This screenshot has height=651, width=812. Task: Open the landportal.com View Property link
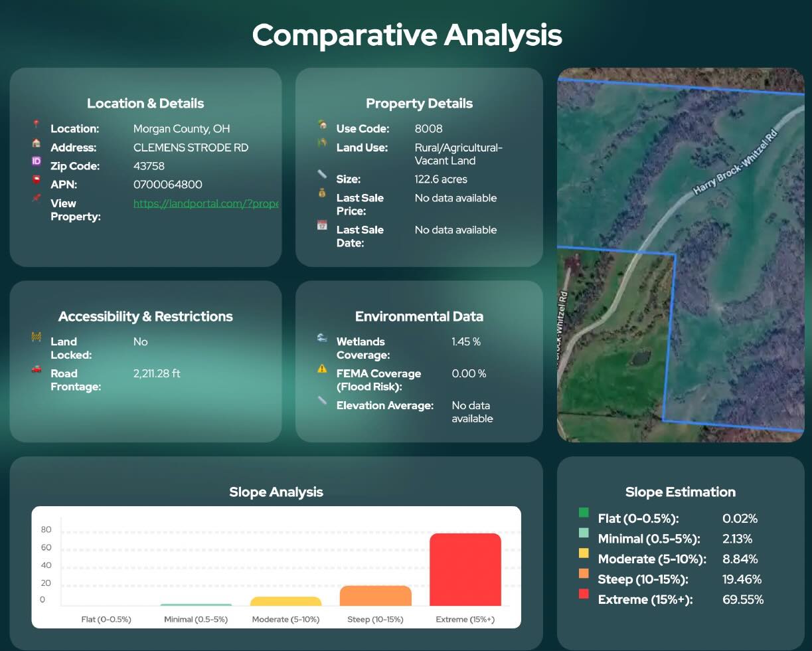point(206,203)
